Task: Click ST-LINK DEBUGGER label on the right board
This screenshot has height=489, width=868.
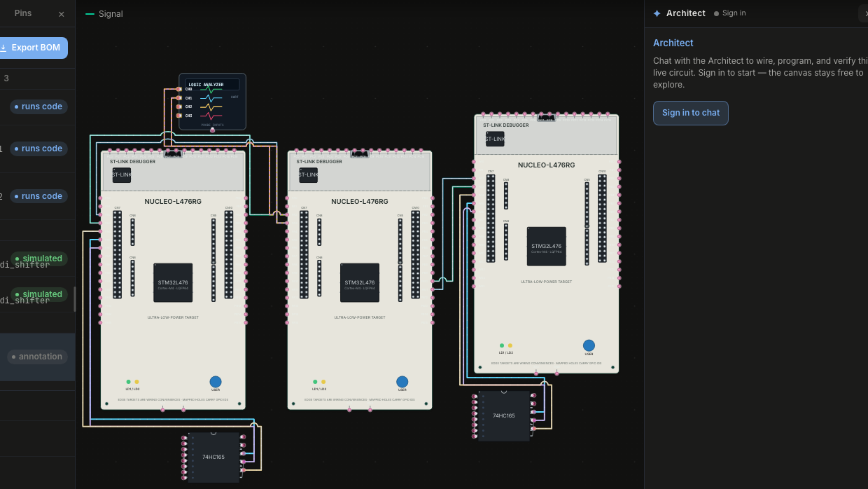Action: point(506,125)
